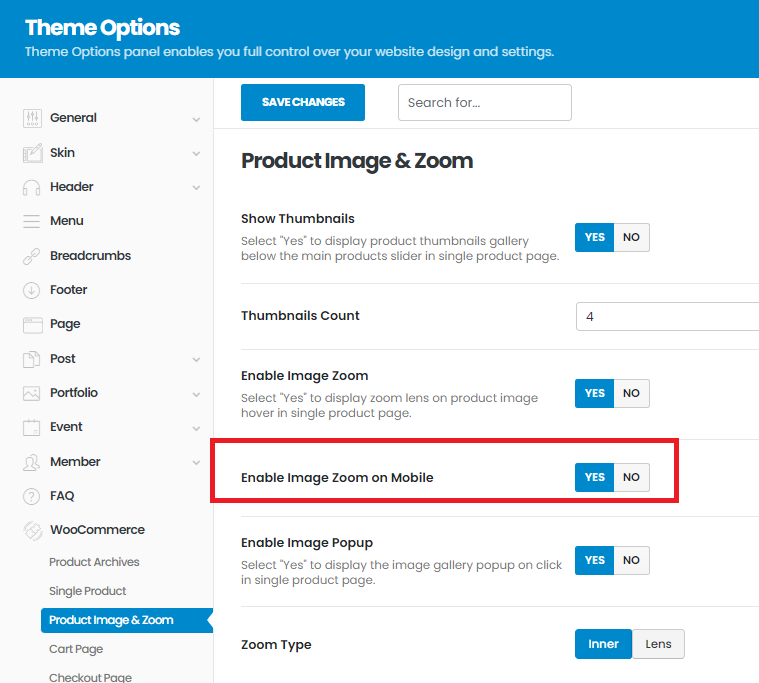This screenshot has height=683, width=759.
Task: Choose Lens zoom type
Action: (x=658, y=644)
